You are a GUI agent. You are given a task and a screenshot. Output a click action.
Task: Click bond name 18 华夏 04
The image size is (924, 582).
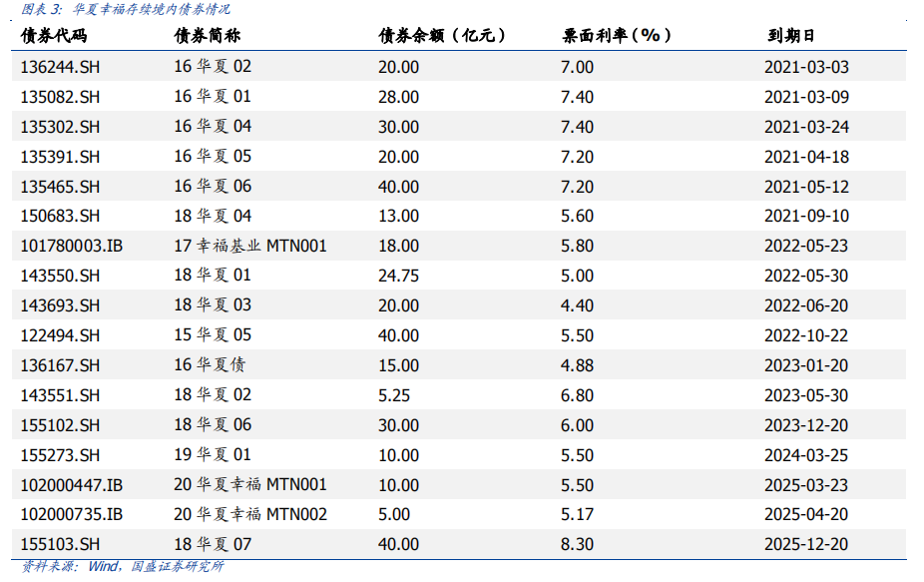click(x=213, y=216)
